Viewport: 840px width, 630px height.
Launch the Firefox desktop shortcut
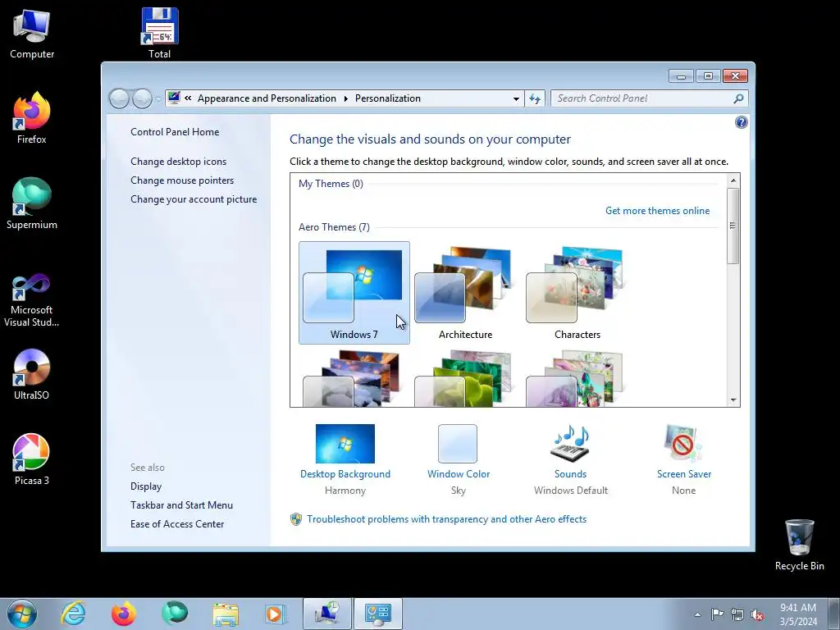click(32, 118)
